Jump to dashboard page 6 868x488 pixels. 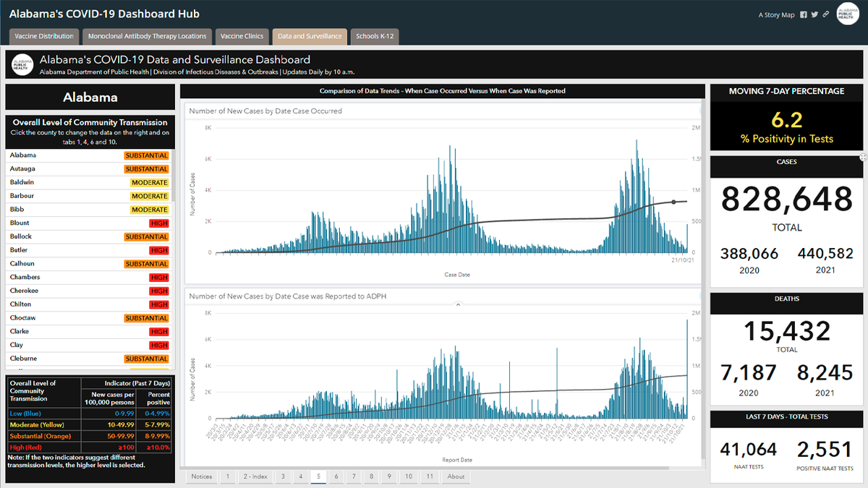point(336,476)
